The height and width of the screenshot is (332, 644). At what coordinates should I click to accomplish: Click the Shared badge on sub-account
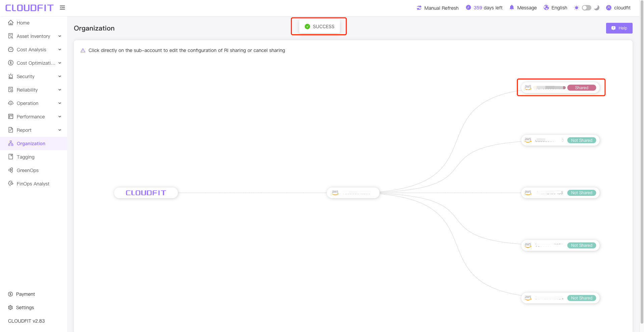pyautogui.click(x=582, y=88)
